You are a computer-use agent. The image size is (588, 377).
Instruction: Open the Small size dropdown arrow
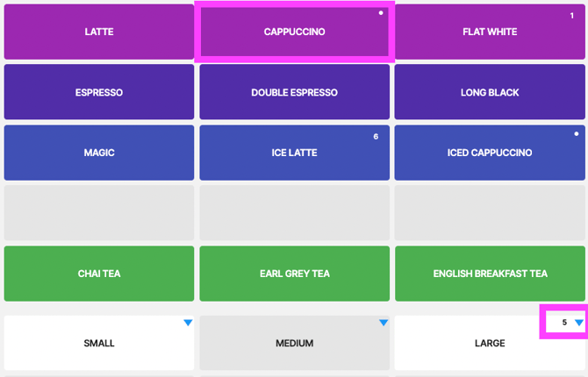point(188,323)
